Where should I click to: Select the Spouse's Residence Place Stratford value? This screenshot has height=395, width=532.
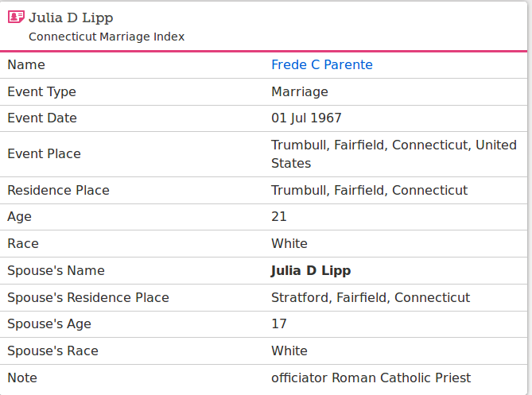(x=371, y=298)
